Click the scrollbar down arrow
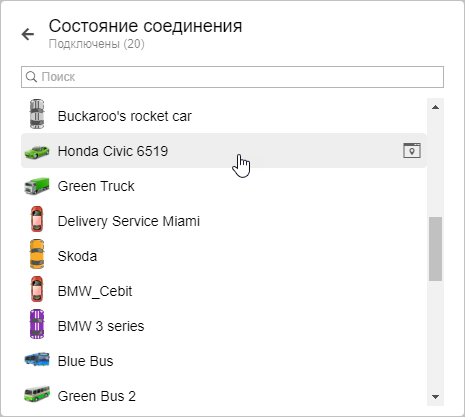The width and height of the screenshot is (465, 417). coord(435,397)
